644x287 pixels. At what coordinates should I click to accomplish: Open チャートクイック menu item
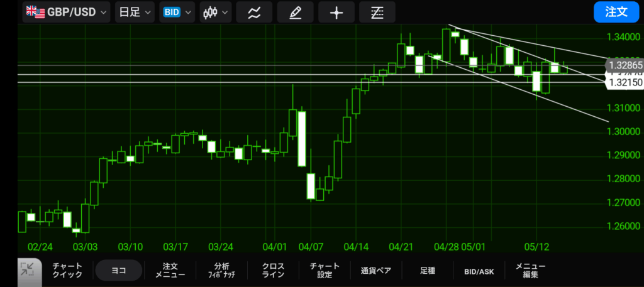point(67,270)
